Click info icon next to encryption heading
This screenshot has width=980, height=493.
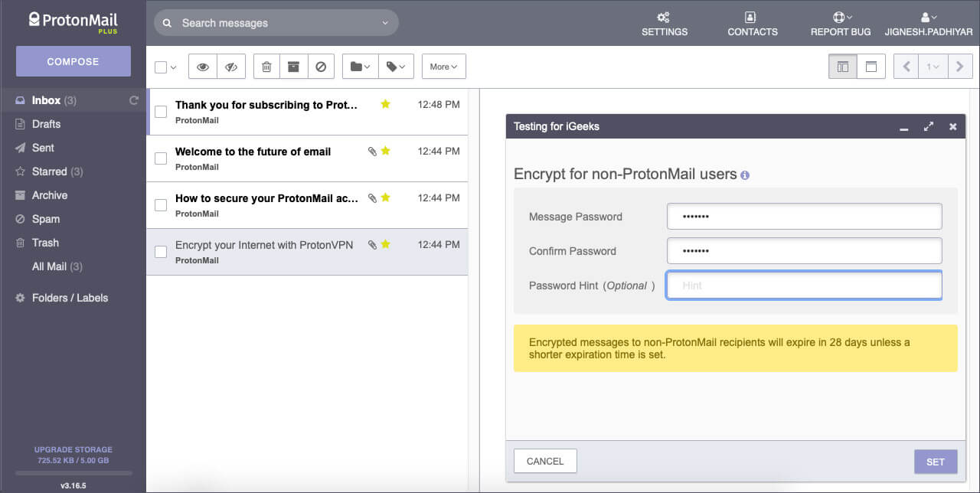point(745,175)
